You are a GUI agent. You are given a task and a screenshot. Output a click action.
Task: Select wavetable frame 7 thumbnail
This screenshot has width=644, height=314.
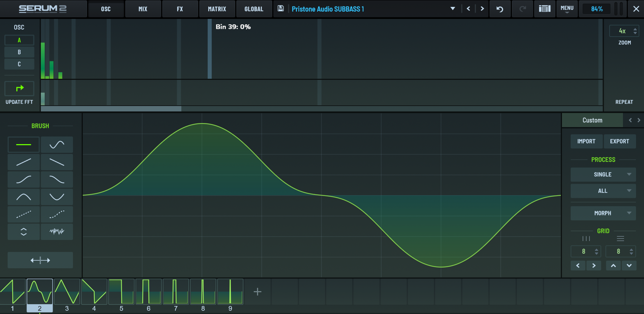tap(176, 291)
